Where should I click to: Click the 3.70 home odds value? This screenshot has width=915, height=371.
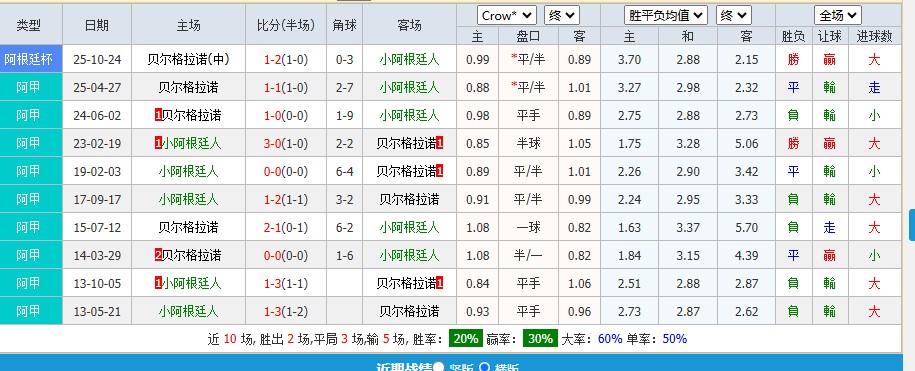(x=629, y=60)
